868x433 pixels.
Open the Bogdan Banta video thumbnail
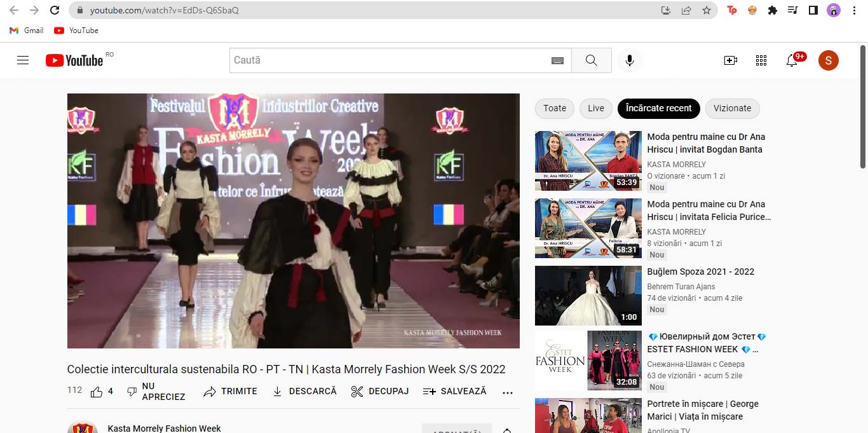pyautogui.click(x=588, y=161)
